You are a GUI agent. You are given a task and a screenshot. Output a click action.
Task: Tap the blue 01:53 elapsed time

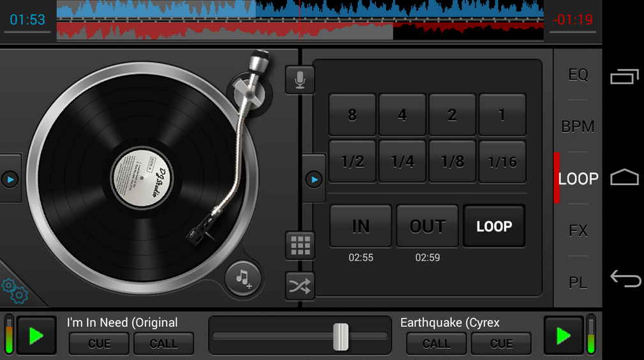(x=27, y=20)
